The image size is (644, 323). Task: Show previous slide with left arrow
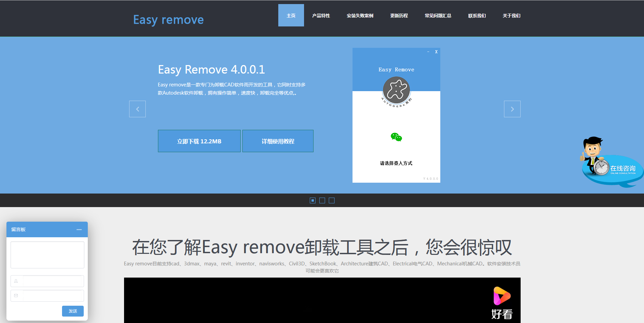pos(137,109)
